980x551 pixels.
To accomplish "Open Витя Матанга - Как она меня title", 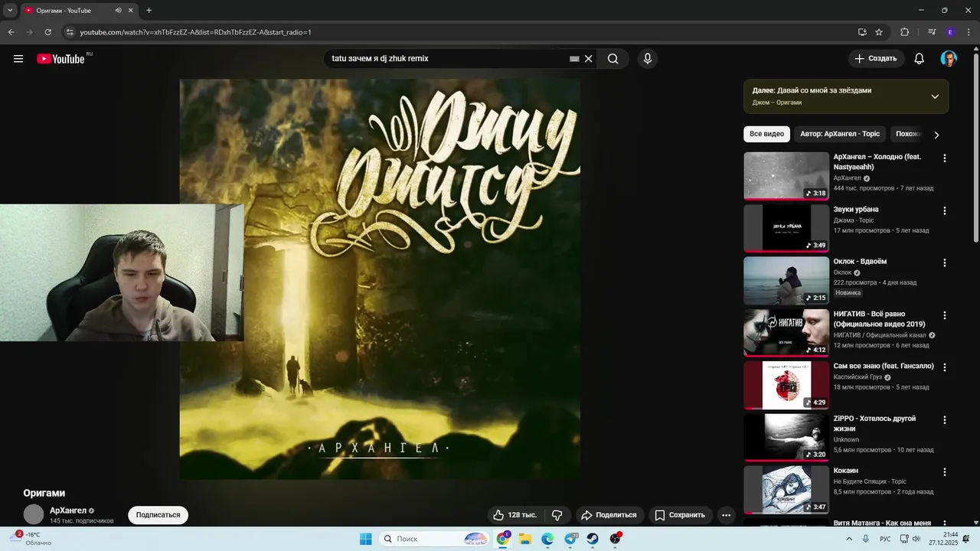I will tap(882, 523).
